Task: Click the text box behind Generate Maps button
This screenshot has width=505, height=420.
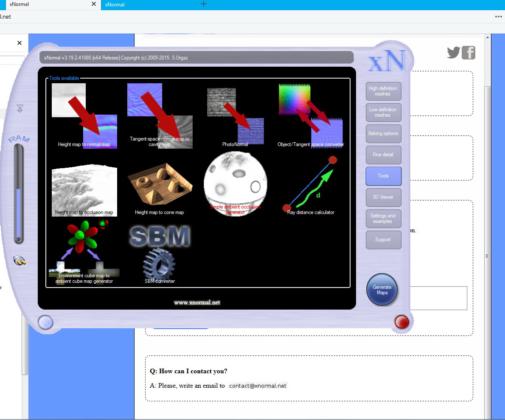Action: tap(439, 298)
